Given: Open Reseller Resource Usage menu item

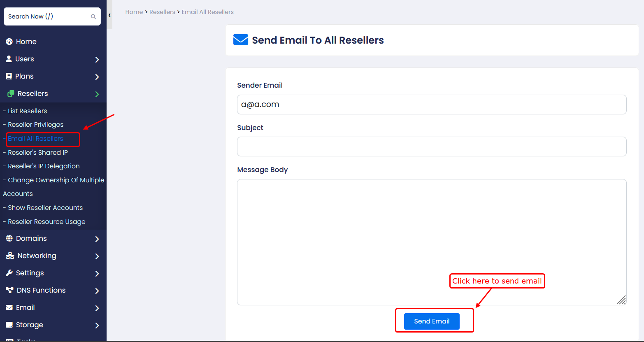Looking at the screenshot, I should click(46, 221).
